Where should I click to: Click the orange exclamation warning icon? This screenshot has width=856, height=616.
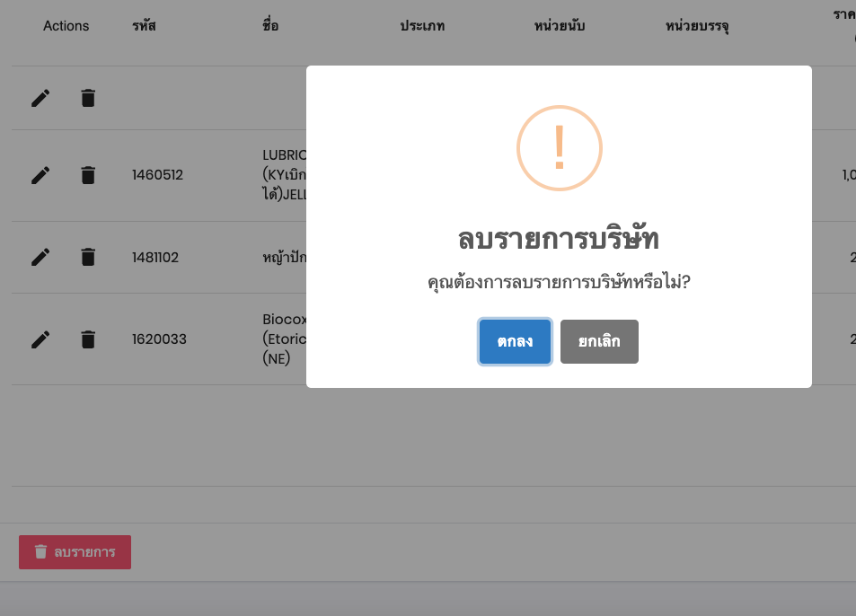click(559, 148)
